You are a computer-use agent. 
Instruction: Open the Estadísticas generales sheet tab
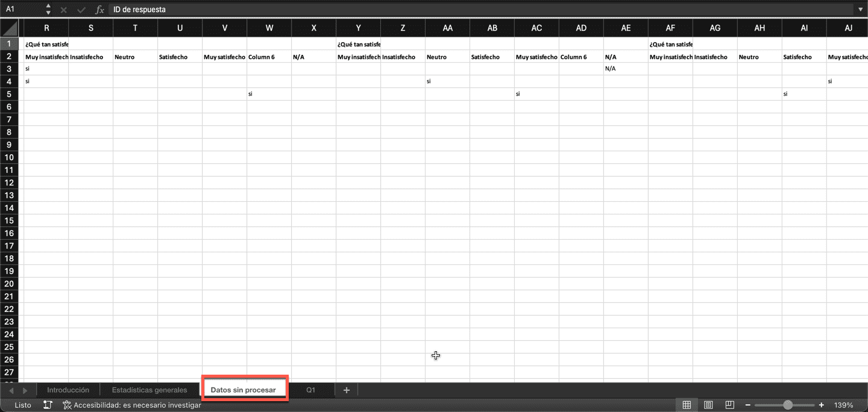coord(149,390)
